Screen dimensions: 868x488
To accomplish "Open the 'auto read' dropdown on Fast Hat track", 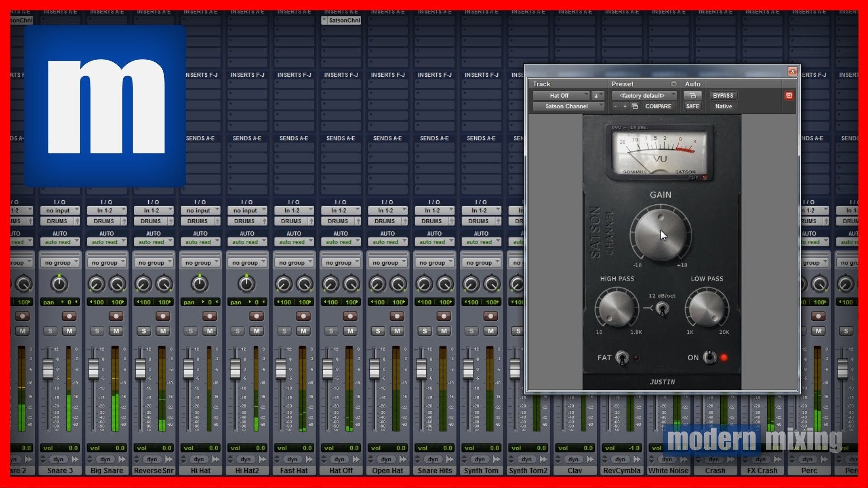I will point(294,242).
